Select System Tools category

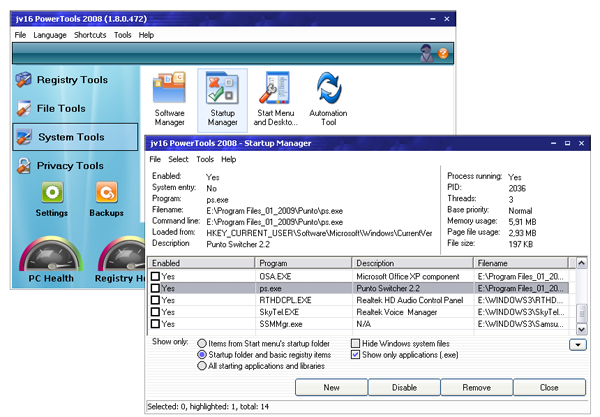(x=75, y=137)
